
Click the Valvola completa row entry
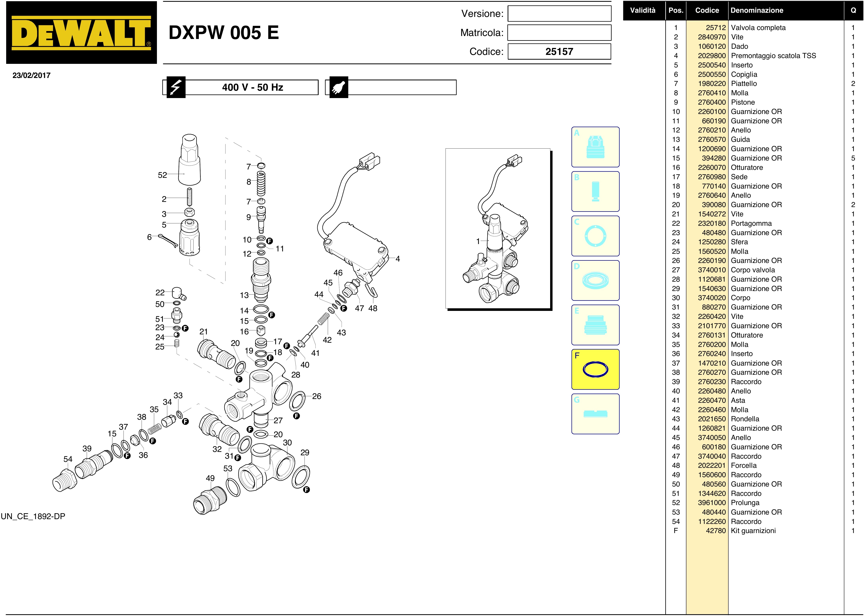[x=758, y=28]
